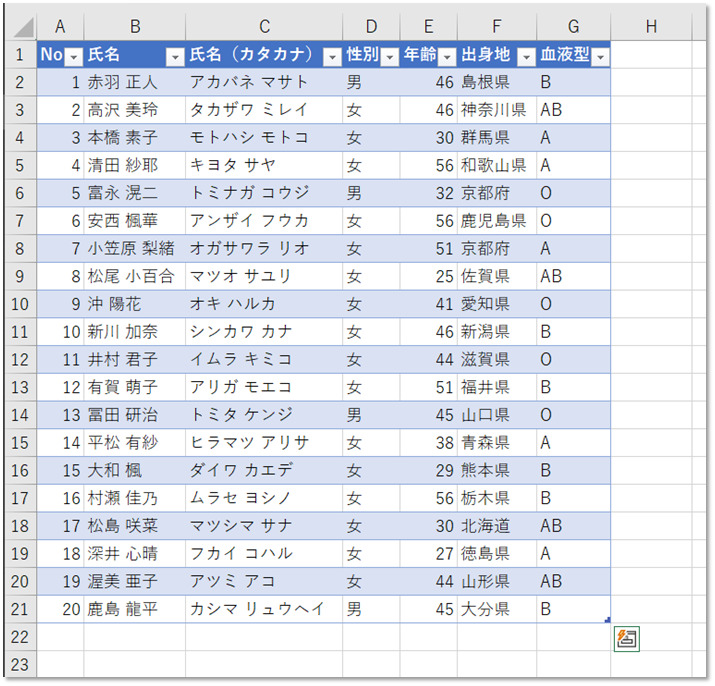The height and width of the screenshot is (686, 715).
Task: Select column D header
Action: pyautogui.click(x=371, y=27)
